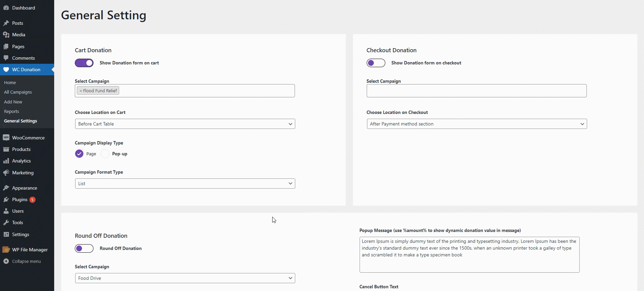Click the Appearance paintbrush icon

pos(6,188)
